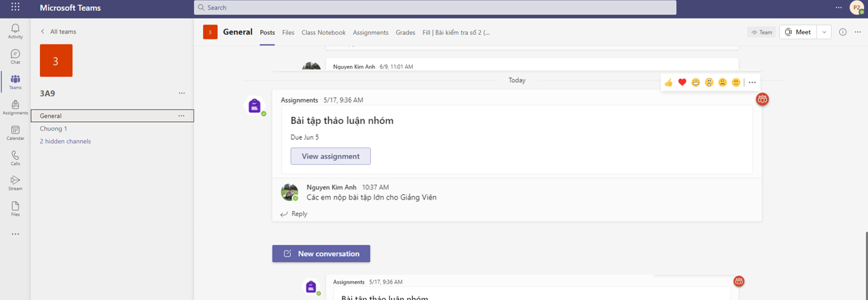
Task: Expand the Meet dropdown arrow
Action: [824, 32]
